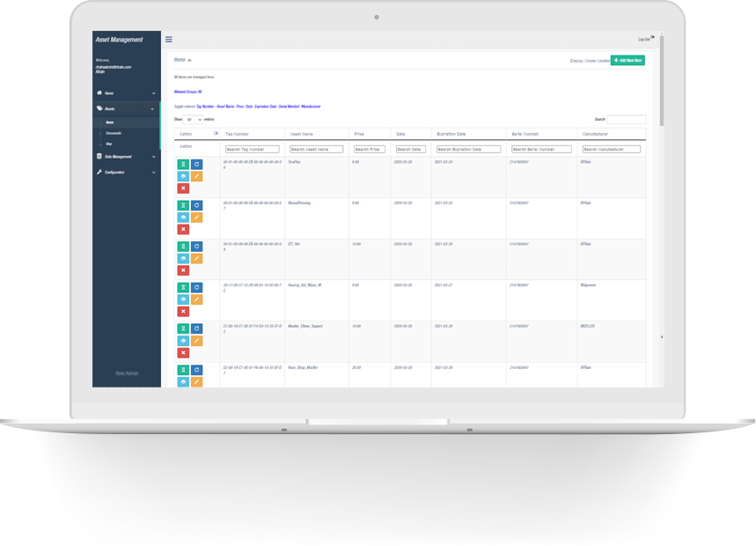
Task: Click the Log Out link
Action: tap(645, 40)
